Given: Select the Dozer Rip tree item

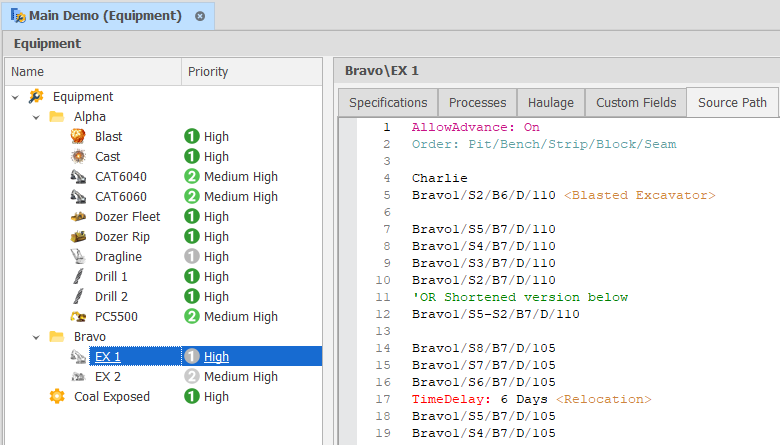Looking at the screenshot, I should pyautogui.click(x=124, y=237).
